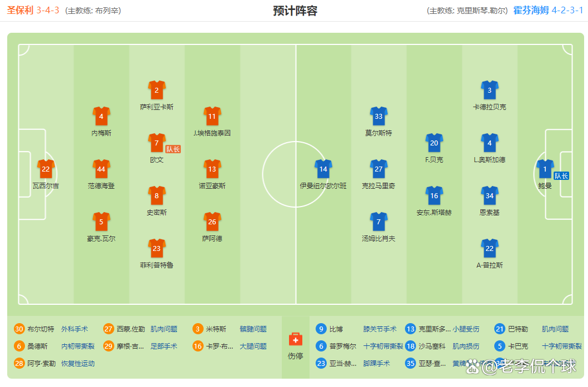
Task: Select J.埃格施泰因's number 11 jersey
Action: 212,116
